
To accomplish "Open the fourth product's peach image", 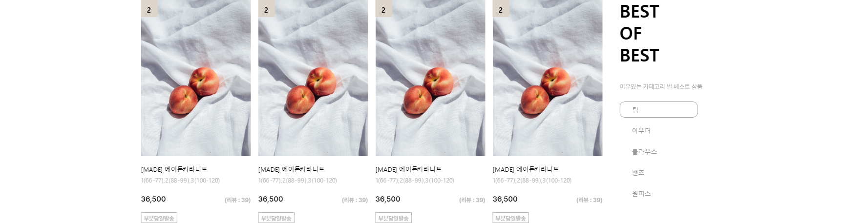I will click(548, 78).
